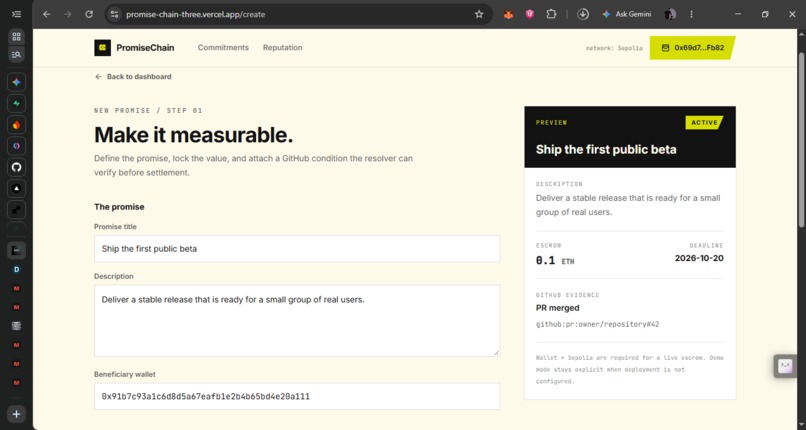Image resolution: width=806 pixels, height=430 pixels.
Task: Collapse the vertical tabs sidebar
Action: pyautogui.click(x=16, y=14)
